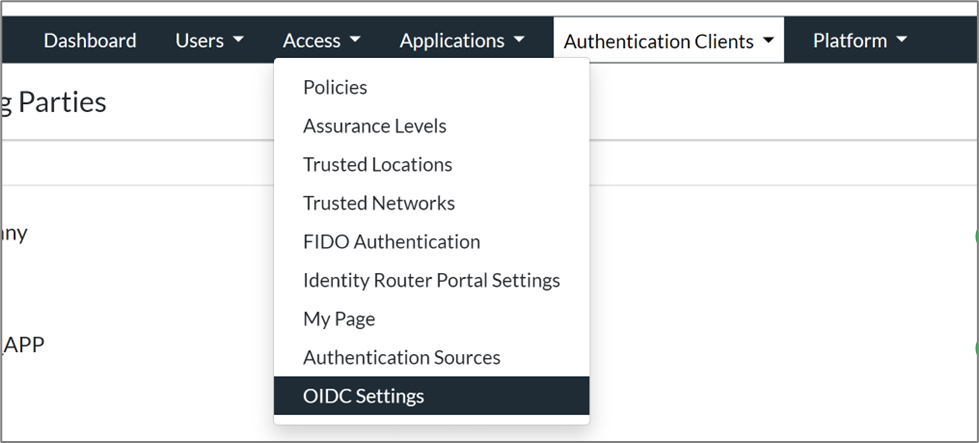Open FIDO Authentication settings

[x=391, y=242]
